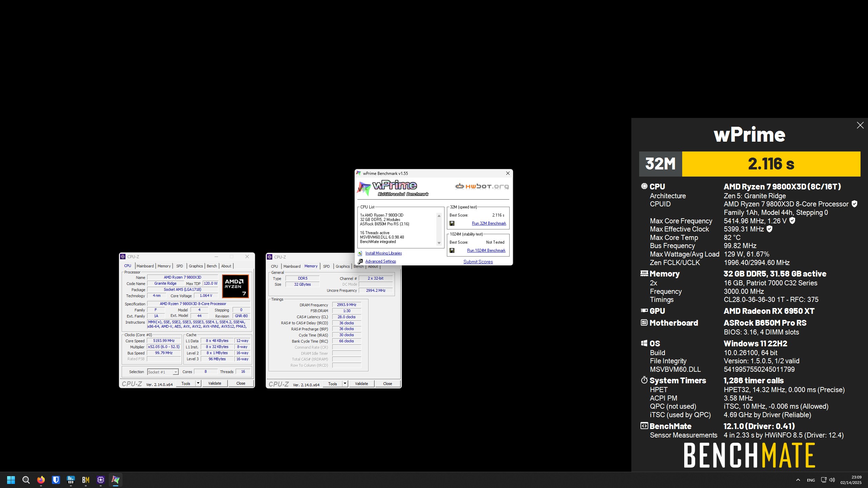This screenshot has height=488, width=868.
Task: Click AMD Ryzen 7 logo in CPU-Z
Action: click(235, 286)
